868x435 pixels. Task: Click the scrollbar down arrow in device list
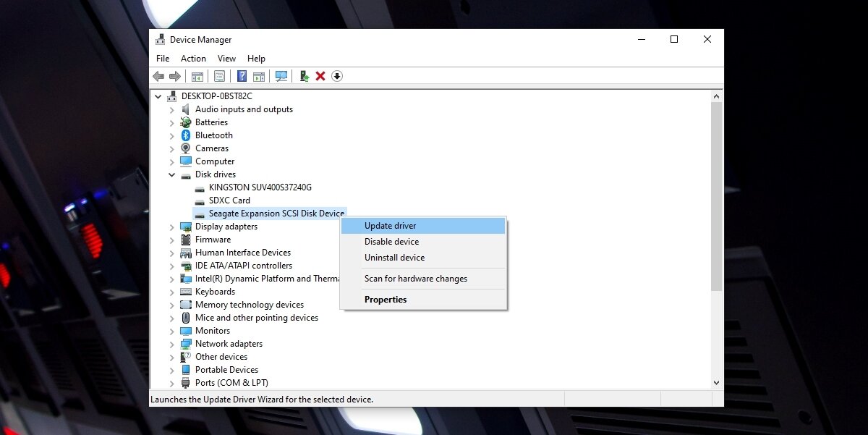[716, 382]
